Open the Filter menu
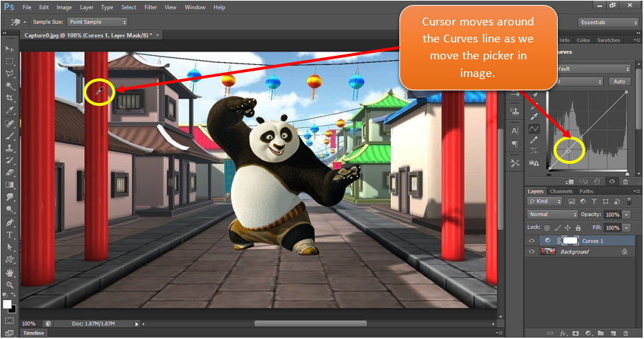644x339 pixels. pos(151,7)
